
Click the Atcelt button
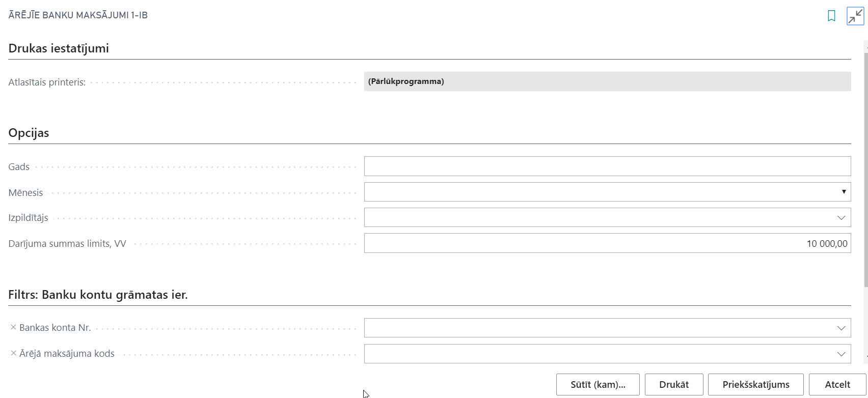tap(837, 385)
